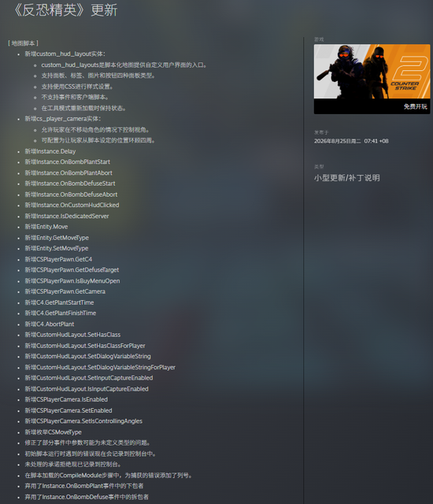Click the 新增custom_hud_layout实体 bullet item
The height and width of the screenshot is (504, 433).
pos(65,54)
